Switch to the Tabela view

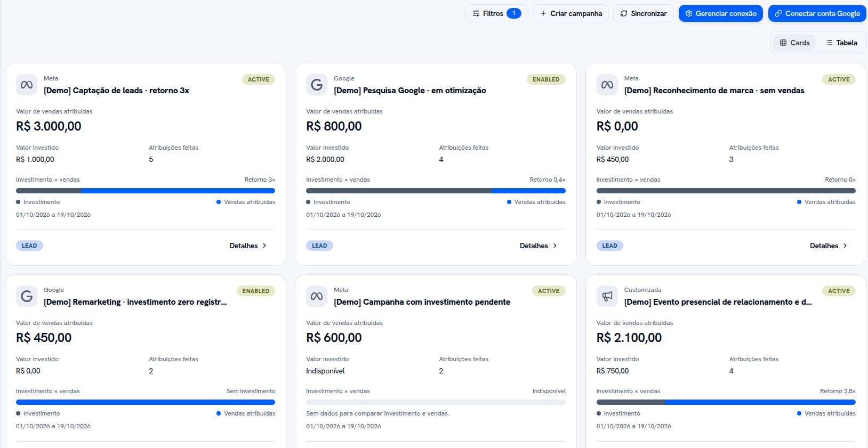click(x=841, y=43)
